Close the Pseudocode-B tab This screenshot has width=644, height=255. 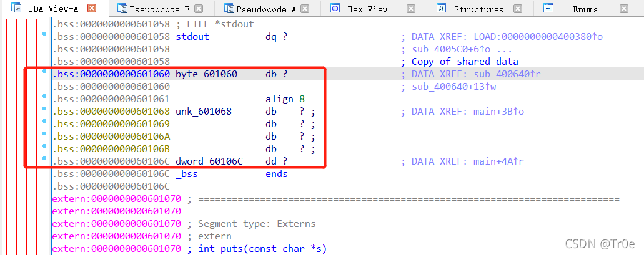[199, 9]
